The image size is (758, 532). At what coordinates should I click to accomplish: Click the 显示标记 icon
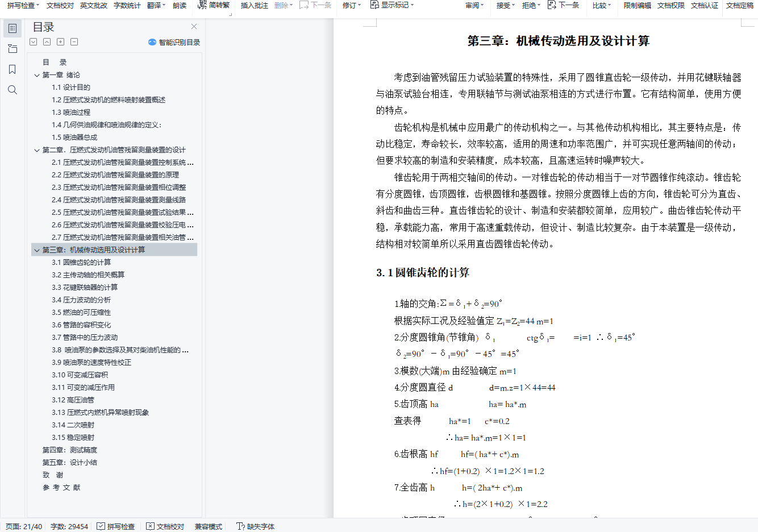[374, 5]
